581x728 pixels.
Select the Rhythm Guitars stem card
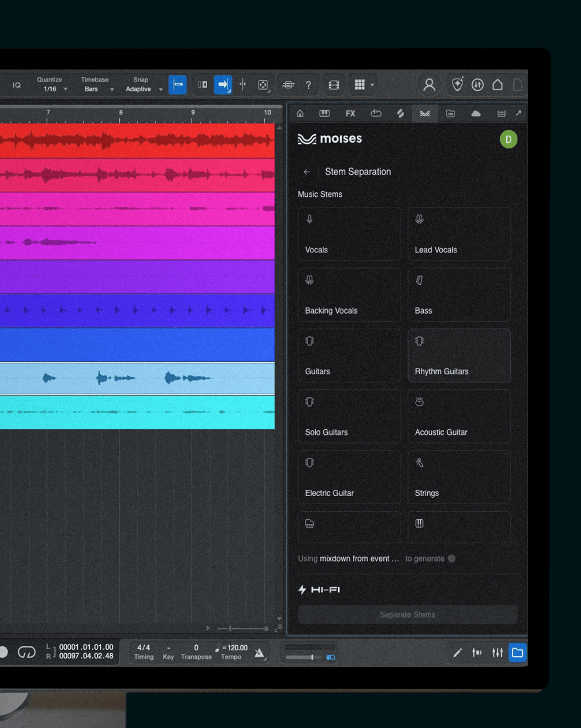459,355
